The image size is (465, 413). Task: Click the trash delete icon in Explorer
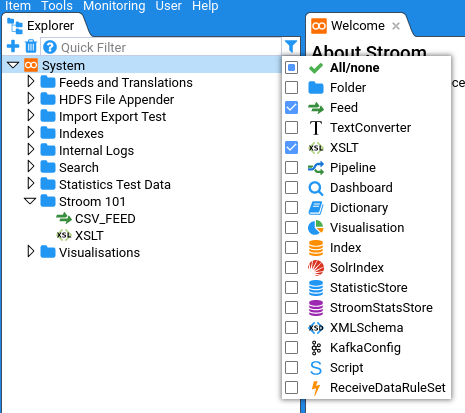point(31,46)
